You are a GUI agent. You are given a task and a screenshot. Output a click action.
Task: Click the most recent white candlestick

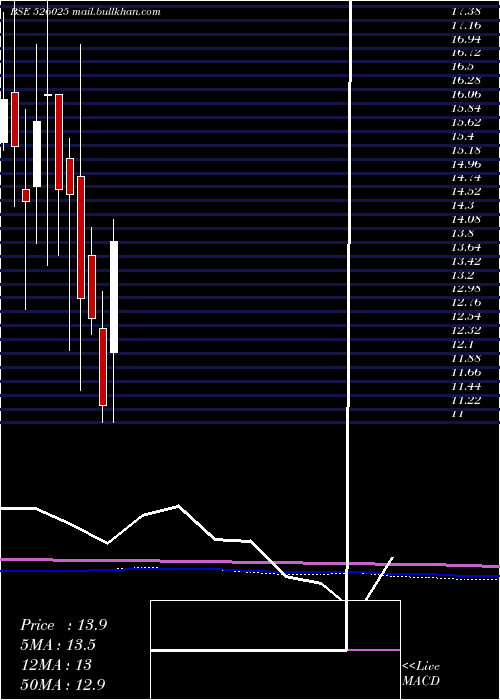click(114, 297)
